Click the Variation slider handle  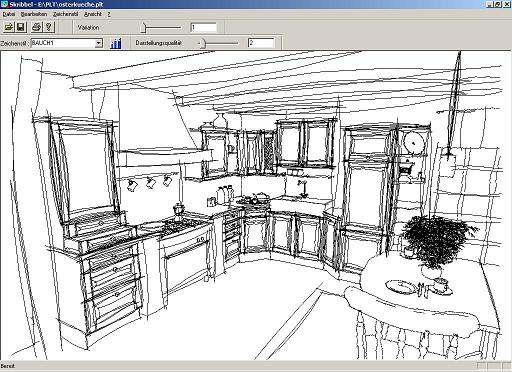coord(143,28)
